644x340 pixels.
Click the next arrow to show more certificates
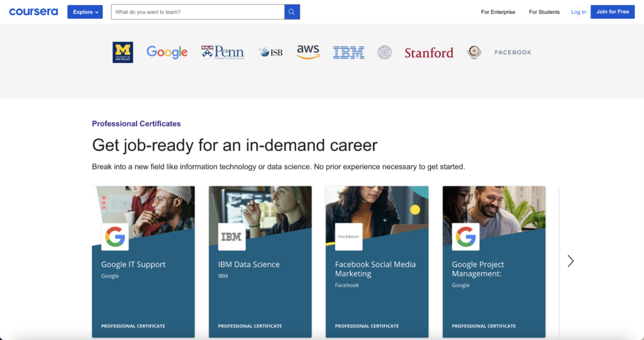pyautogui.click(x=570, y=261)
